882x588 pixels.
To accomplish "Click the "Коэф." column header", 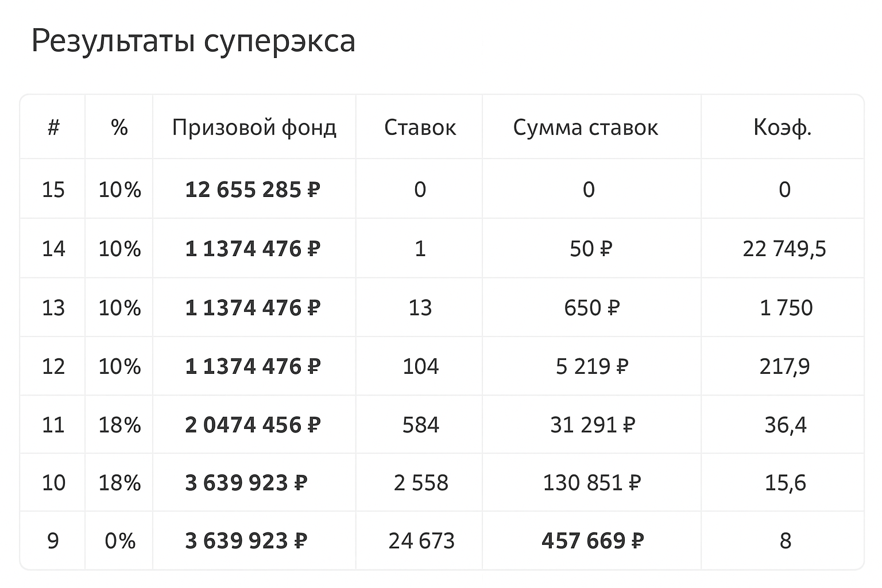I will [x=782, y=127].
